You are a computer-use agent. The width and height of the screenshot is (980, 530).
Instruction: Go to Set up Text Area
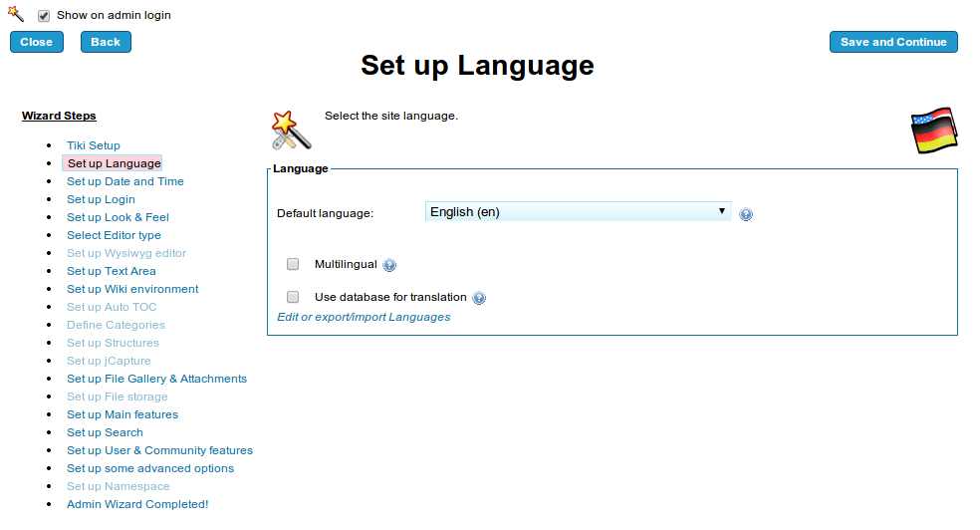coord(112,271)
